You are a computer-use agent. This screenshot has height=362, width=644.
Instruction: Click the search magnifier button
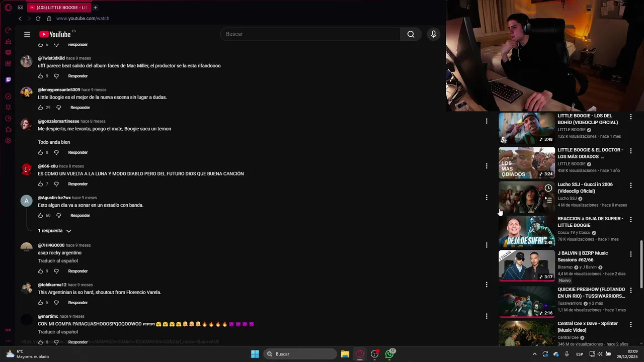tap(411, 34)
